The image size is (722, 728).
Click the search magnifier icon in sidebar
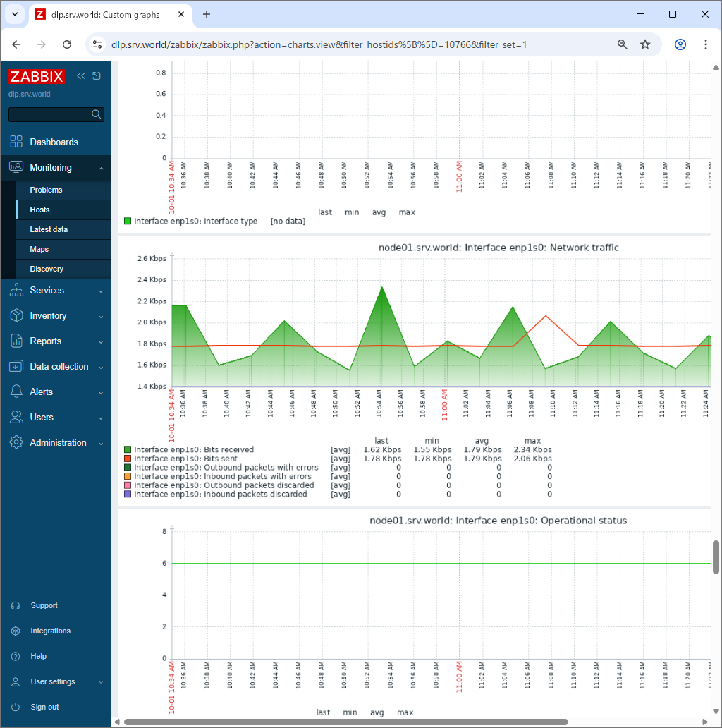[97, 114]
